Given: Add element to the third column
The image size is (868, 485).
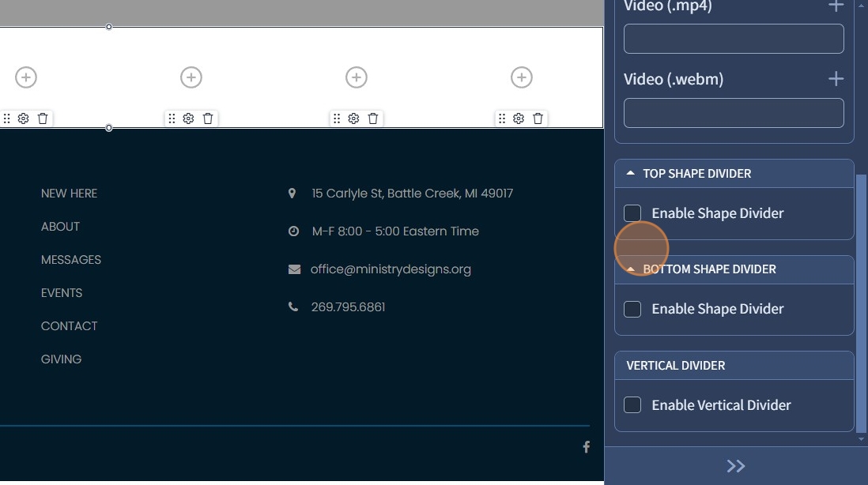Looking at the screenshot, I should point(357,77).
